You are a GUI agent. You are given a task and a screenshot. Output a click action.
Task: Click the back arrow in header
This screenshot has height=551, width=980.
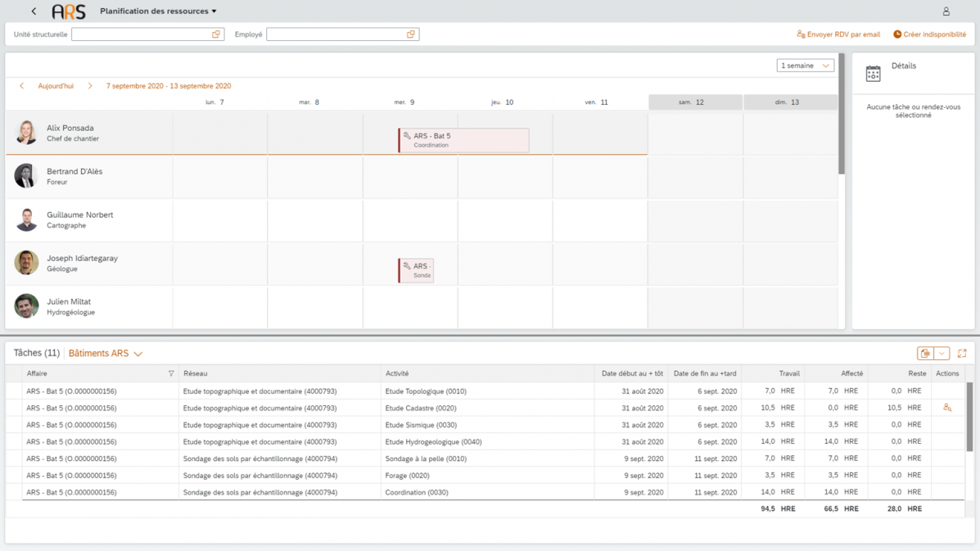[x=34, y=11]
